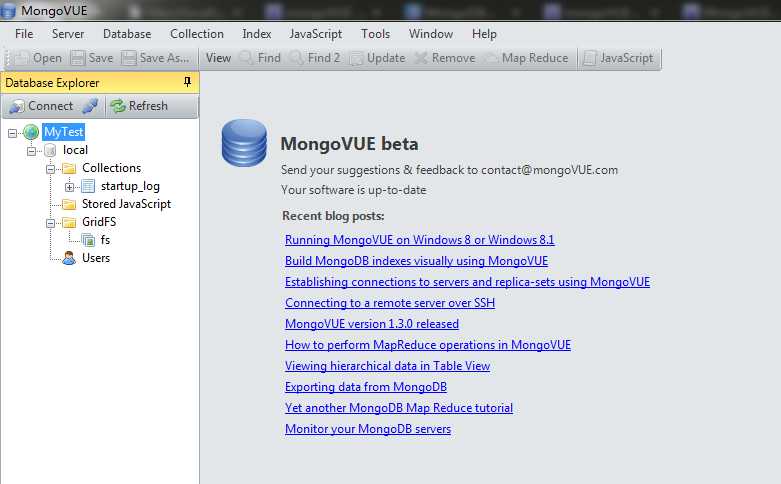
Task: Open Establishing connections to servers link
Action: 467,282
